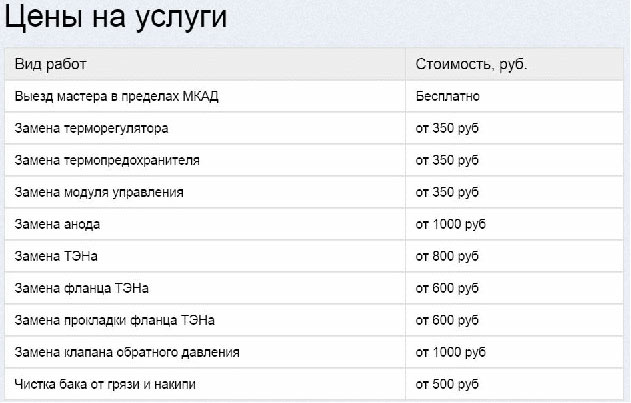Click the price for Замена анода
Viewport: 631px width, 403px height.
[x=451, y=224]
